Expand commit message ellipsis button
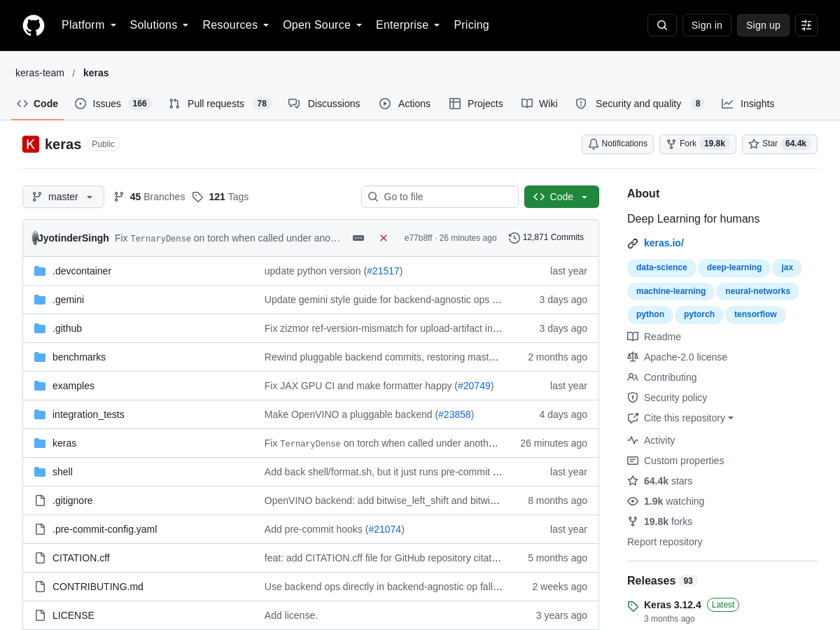This screenshot has width=840, height=630. pos(358,238)
